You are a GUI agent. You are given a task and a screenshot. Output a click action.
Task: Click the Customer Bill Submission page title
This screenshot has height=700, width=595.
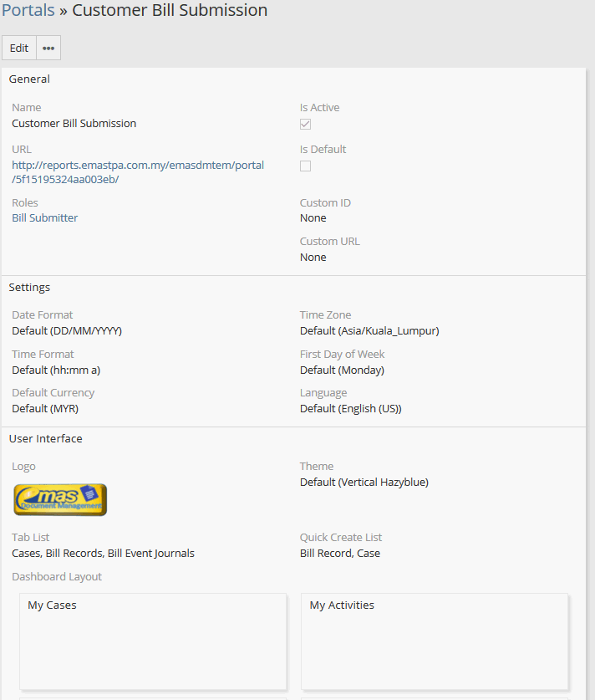tap(170, 10)
